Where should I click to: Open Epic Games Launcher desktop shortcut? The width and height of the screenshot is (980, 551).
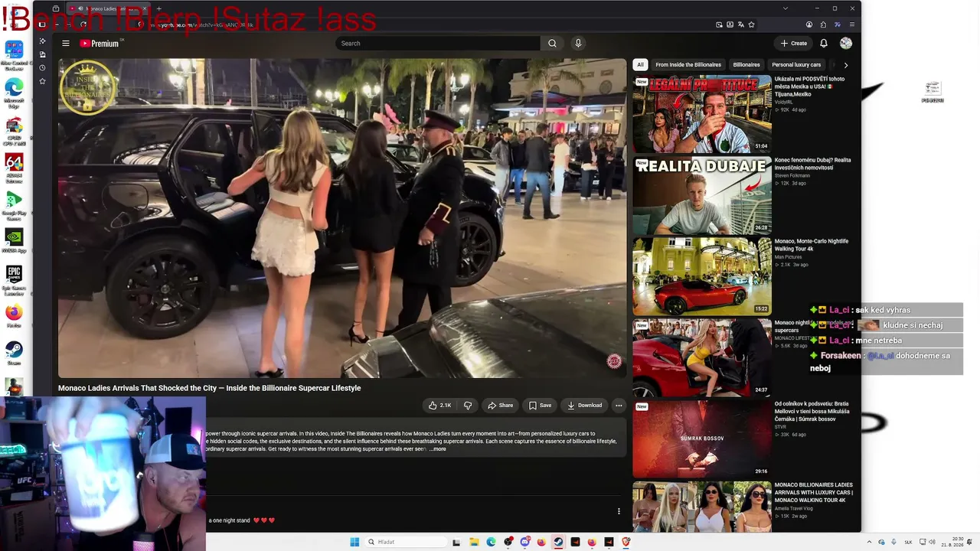(14, 281)
